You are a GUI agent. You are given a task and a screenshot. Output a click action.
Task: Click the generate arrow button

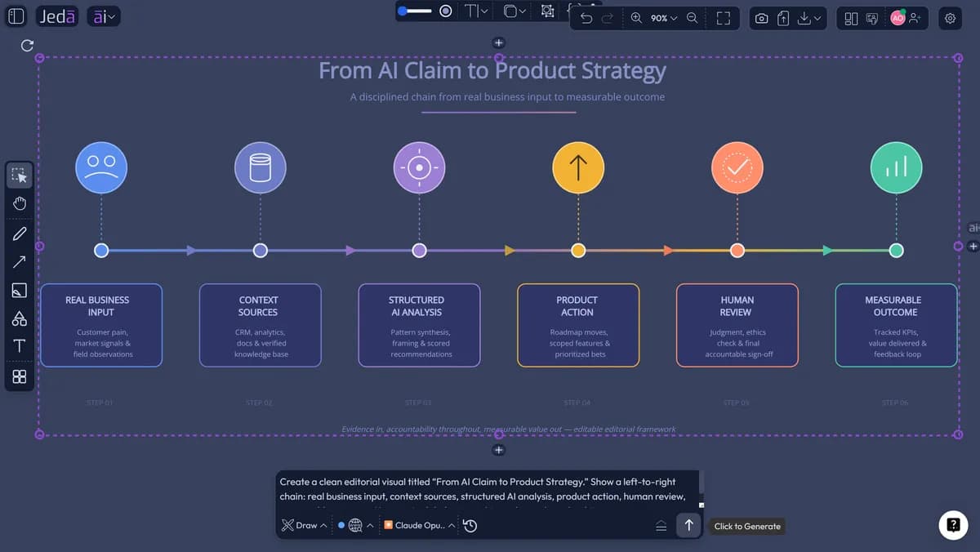point(688,525)
